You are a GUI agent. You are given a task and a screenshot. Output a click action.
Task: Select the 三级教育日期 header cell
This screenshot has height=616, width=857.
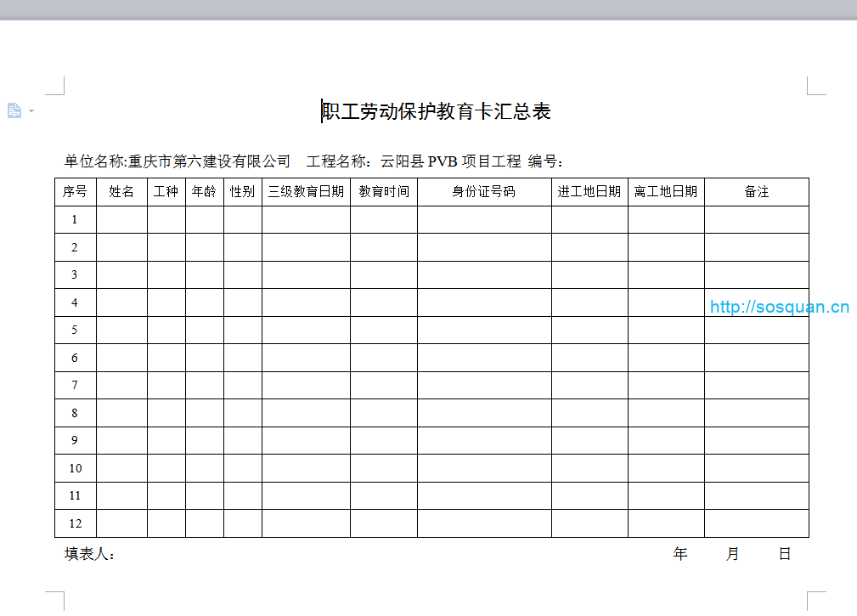click(x=306, y=192)
